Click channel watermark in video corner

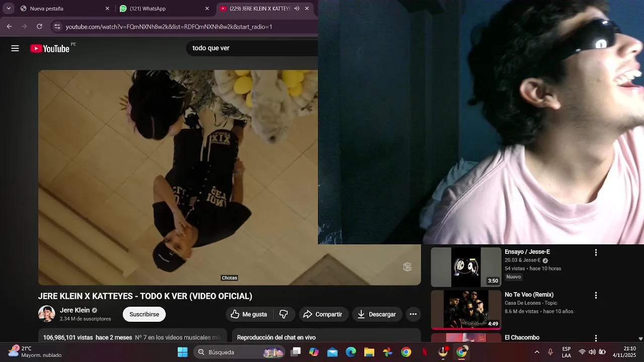coord(408,267)
